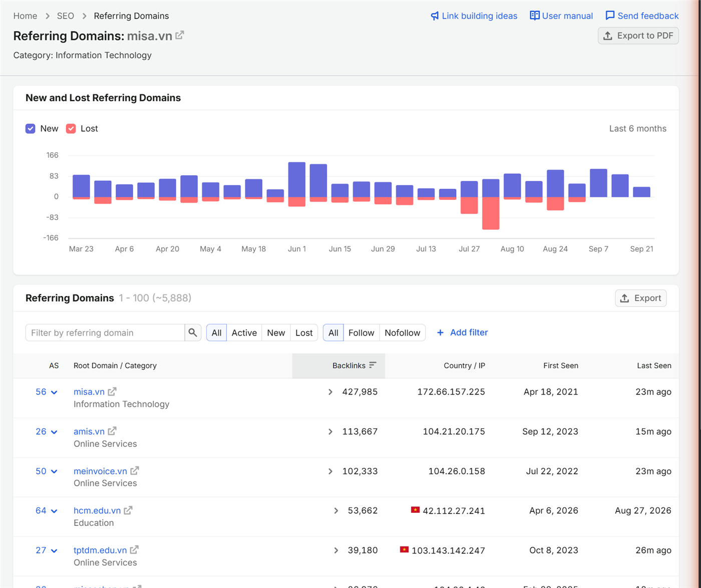Image resolution: width=701 pixels, height=588 pixels.
Task: Expand AS score 64 dropdown for hcm.edu.vn
Action: (47, 511)
